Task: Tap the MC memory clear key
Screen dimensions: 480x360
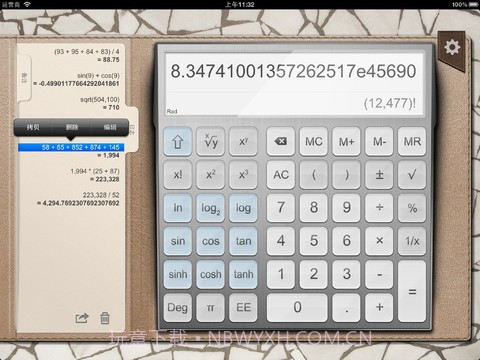Action: (x=314, y=142)
